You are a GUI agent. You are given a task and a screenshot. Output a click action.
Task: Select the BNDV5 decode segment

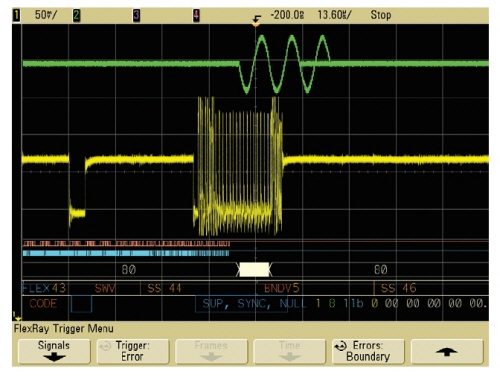[282, 288]
